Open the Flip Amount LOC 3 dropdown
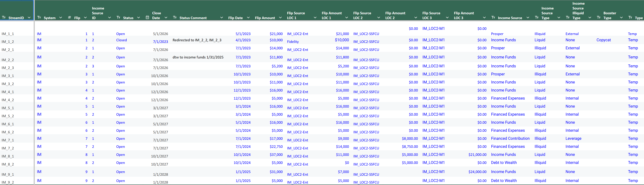 [x=484, y=18]
